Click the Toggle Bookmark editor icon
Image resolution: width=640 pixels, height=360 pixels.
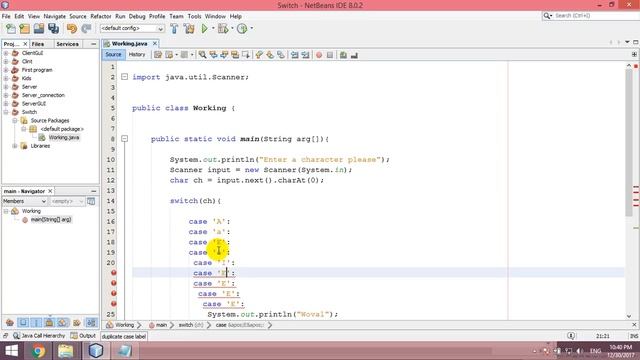tap(281, 55)
